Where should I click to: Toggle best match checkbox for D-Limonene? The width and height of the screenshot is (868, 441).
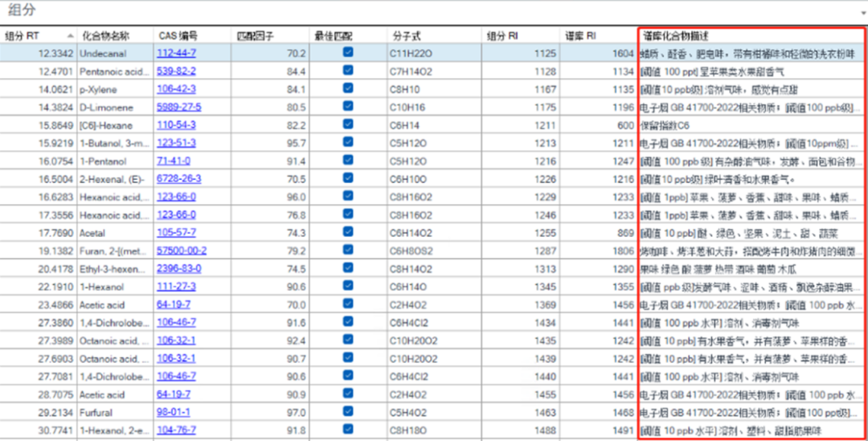click(x=348, y=106)
